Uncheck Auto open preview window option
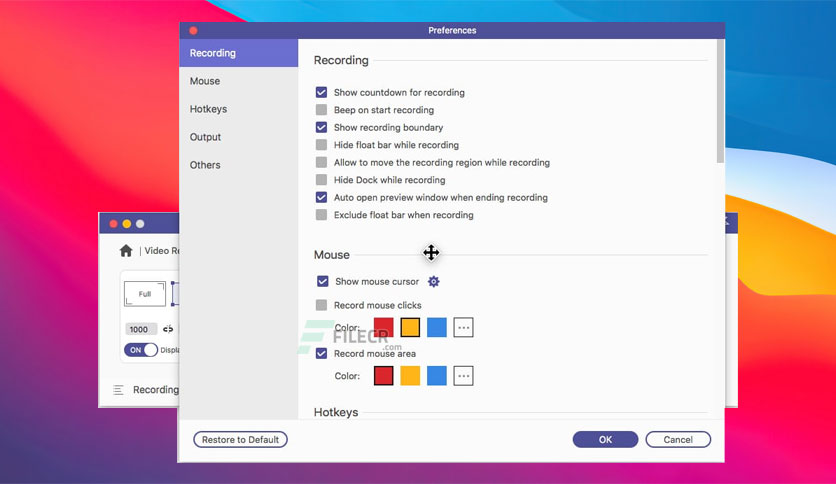 tap(321, 197)
